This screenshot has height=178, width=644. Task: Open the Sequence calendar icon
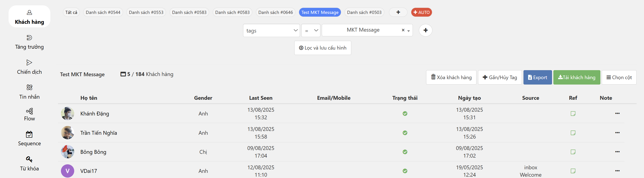[29, 134]
